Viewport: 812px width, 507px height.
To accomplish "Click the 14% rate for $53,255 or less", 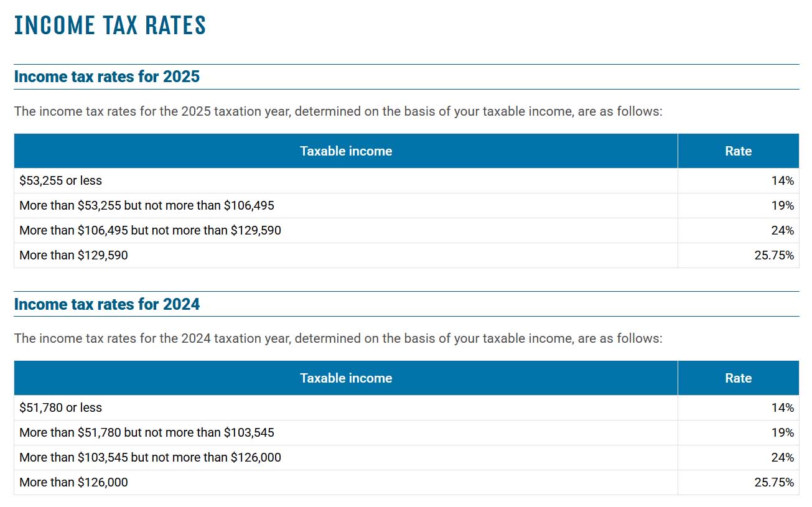I will [783, 180].
